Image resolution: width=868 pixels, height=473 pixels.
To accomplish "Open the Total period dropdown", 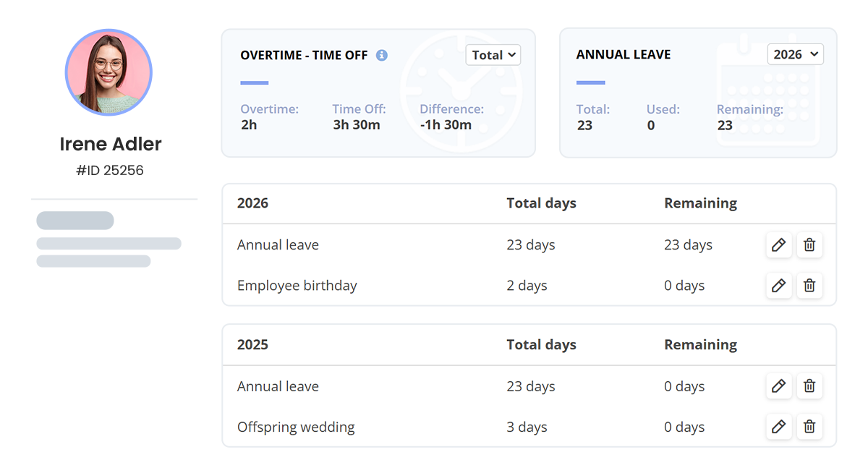I will [x=493, y=55].
